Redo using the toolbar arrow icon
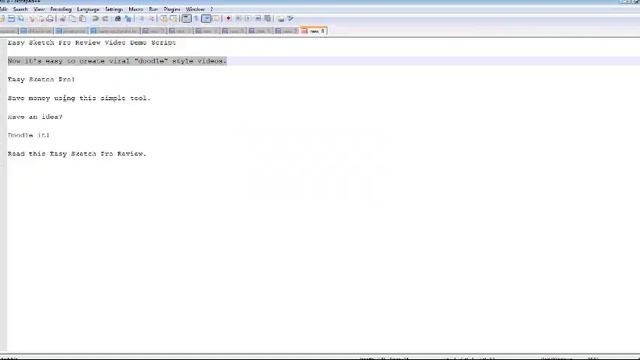This screenshot has width=640, height=360. coord(105,19)
